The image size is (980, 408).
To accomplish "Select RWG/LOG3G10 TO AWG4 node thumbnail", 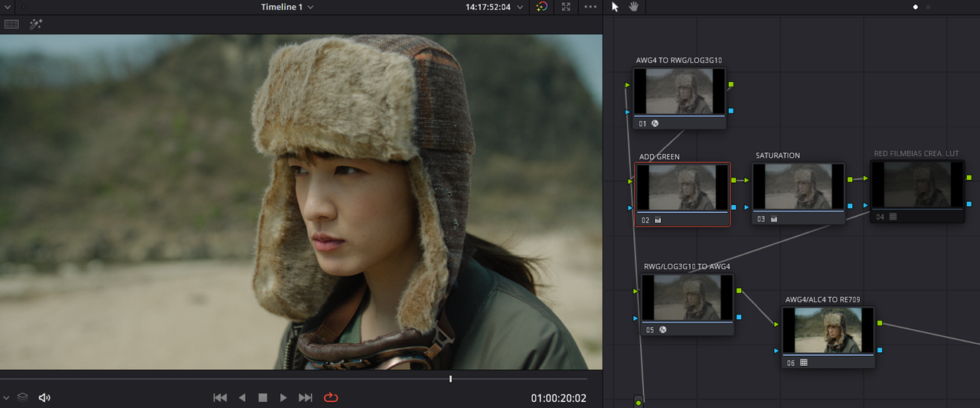I will pyautogui.click(x=687, y=298).
